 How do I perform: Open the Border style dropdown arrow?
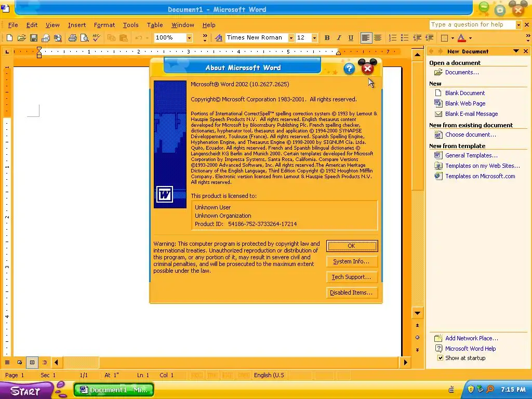[x=453, y=38]
